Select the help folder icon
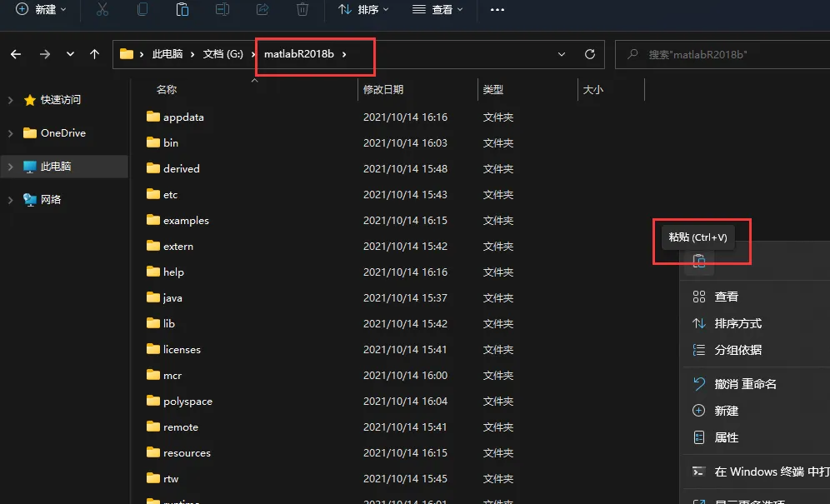Image resolution: width=830 pixels, height=504 pixels. (153, 272)
